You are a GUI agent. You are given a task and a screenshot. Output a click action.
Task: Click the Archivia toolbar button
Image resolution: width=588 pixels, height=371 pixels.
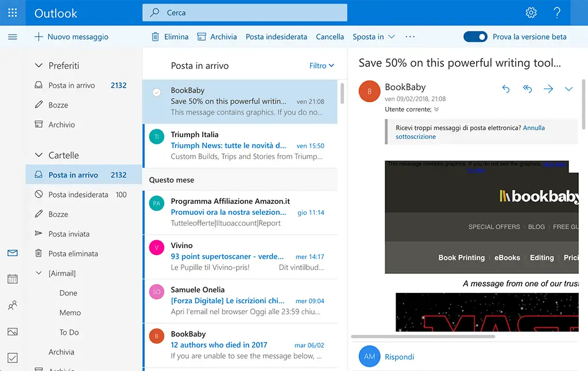(217, 37)
